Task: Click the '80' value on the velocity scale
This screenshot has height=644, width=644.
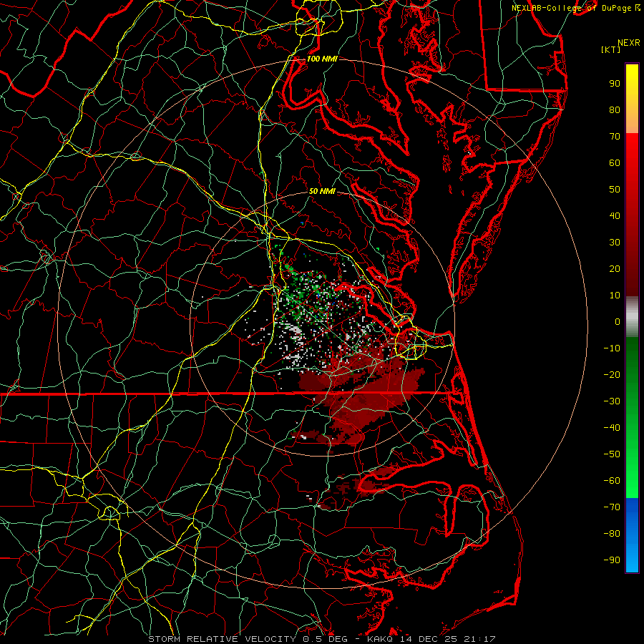Action: click(x=615, y=109)
